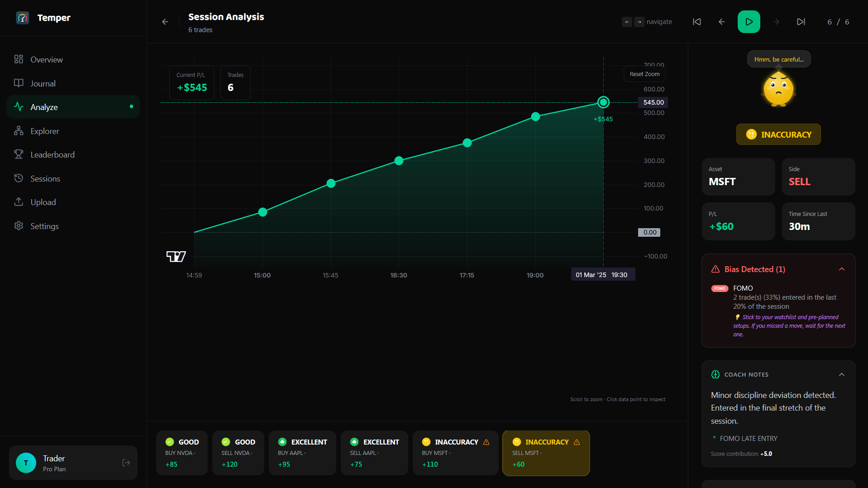Select the BUY NVDA +85 trade card
Viewport: 868px width, 488px height.
182,453
